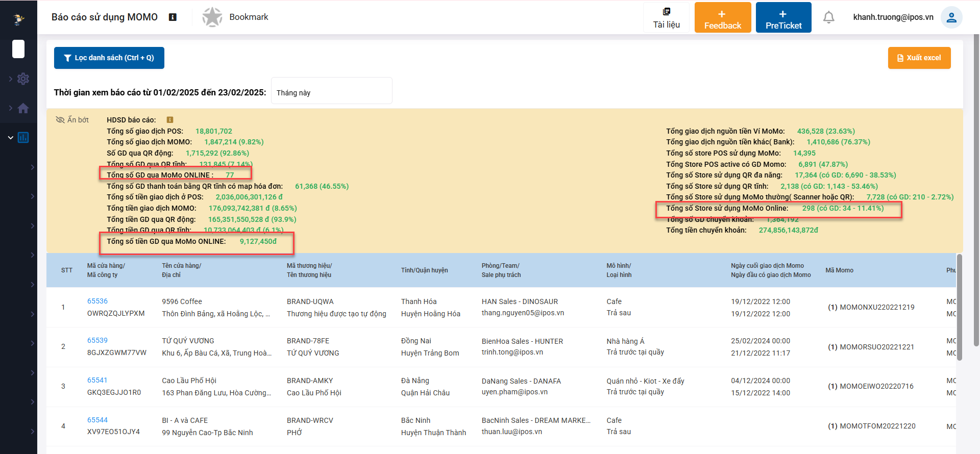Screen dimensions: 980x454
Task: Expand first submenu chevron below reports icon
Action: pyautogui.click(x=33, y=167)
